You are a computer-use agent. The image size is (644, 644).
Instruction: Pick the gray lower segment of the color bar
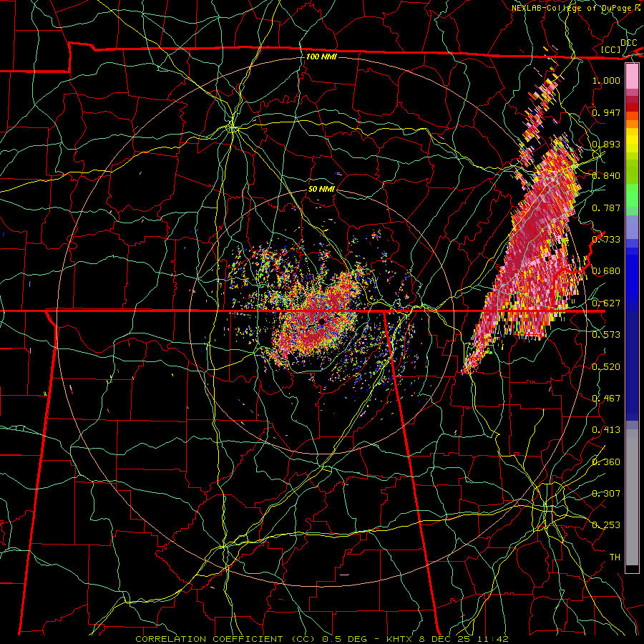click(x=632, y=497)
